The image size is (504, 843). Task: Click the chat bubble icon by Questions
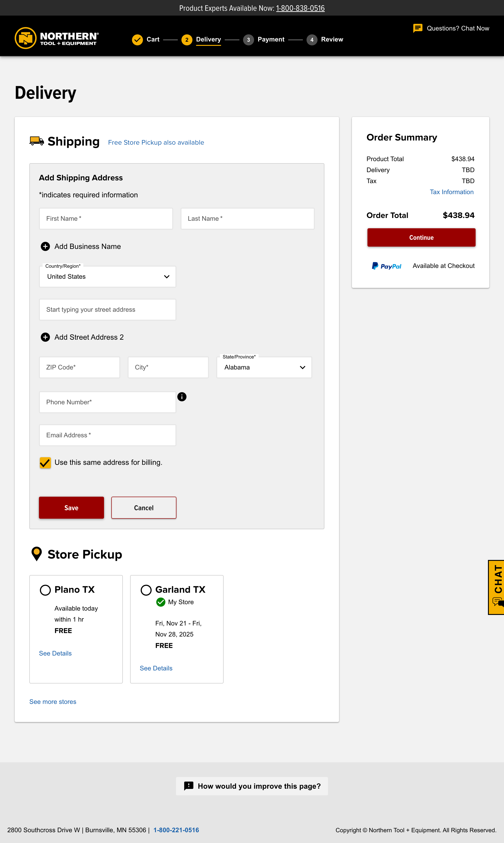pyautogui.click(x=417, y=28)
